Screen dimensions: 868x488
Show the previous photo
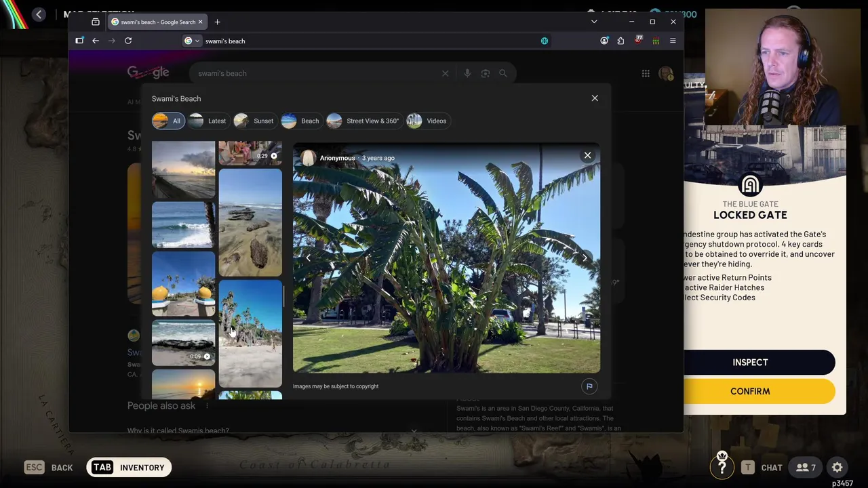click(x=308, y=258)
